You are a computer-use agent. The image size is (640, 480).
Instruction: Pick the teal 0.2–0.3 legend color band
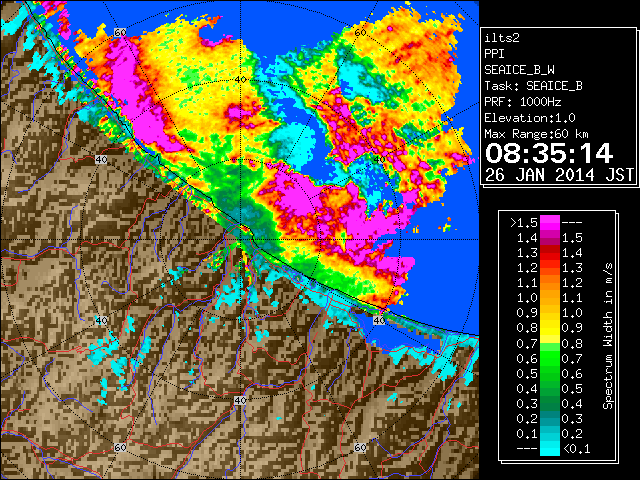(550, 418)
